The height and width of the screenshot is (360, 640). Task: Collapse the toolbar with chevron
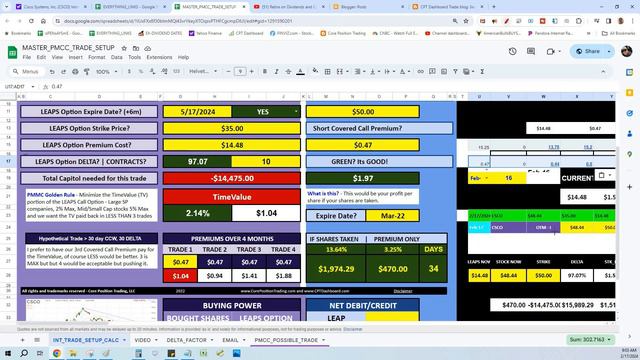pos(603,71)
